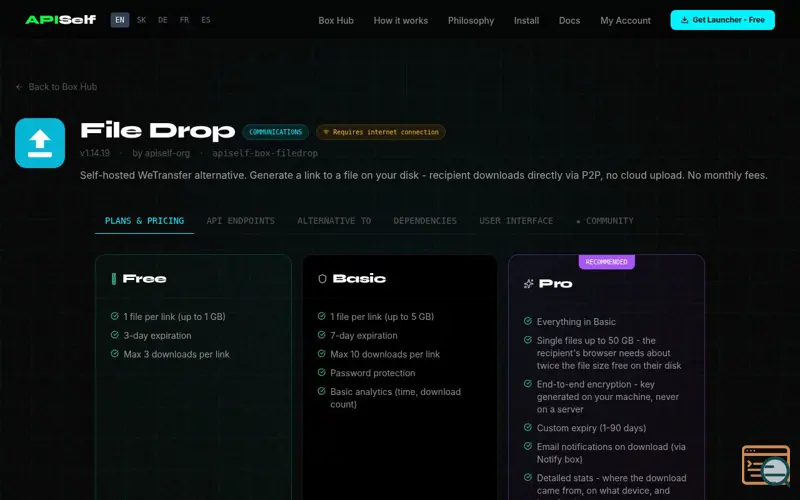Image resolution: width=800 pixels, height=500 pixels.
Task: Click Get Launcher - Free button
Action: click(722, 20)
